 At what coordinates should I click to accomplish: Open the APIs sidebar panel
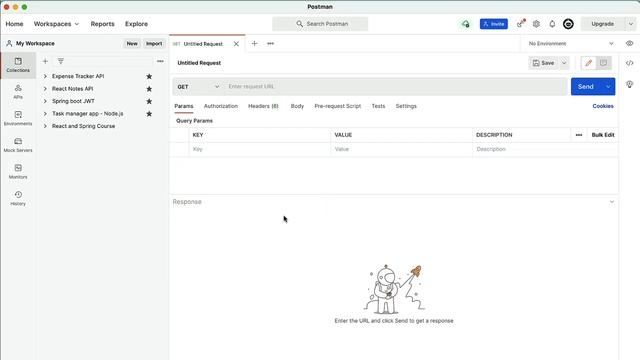[x=18, y=92]
